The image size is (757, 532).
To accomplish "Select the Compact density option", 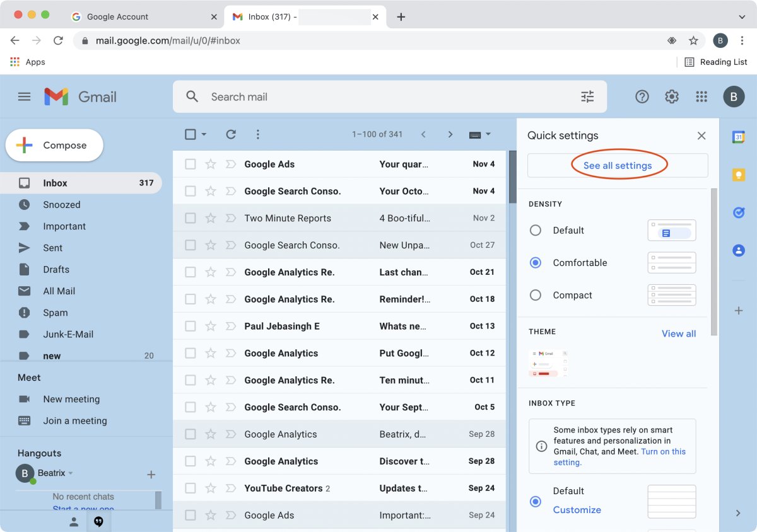I will click(536, 295).
